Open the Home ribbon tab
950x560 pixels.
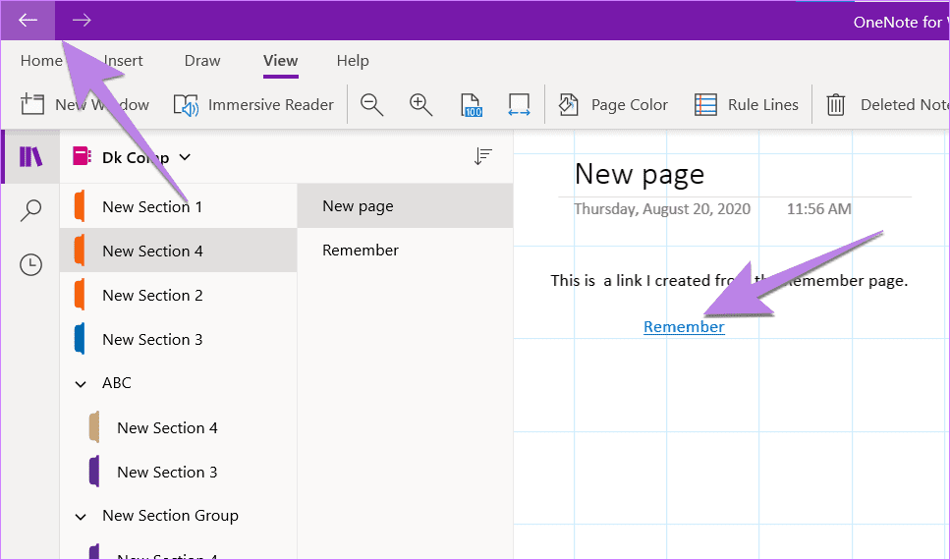point(41,61)
